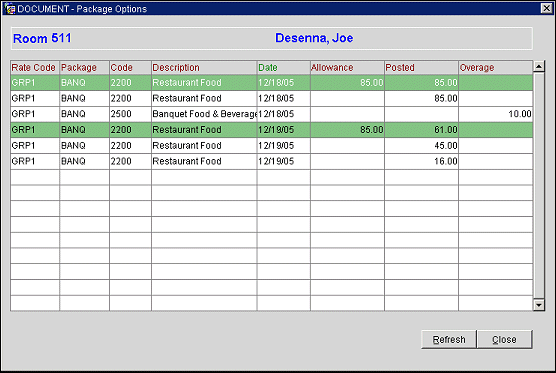The width and height of the screenshot is (556, 373).
Task: Click the scrollbar up arrow
Action: click(x=539, y=66)
